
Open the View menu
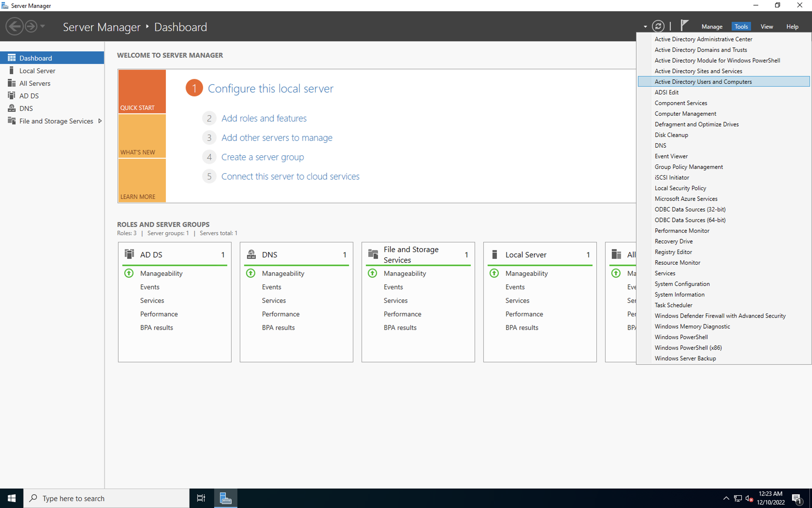point(766,27)
